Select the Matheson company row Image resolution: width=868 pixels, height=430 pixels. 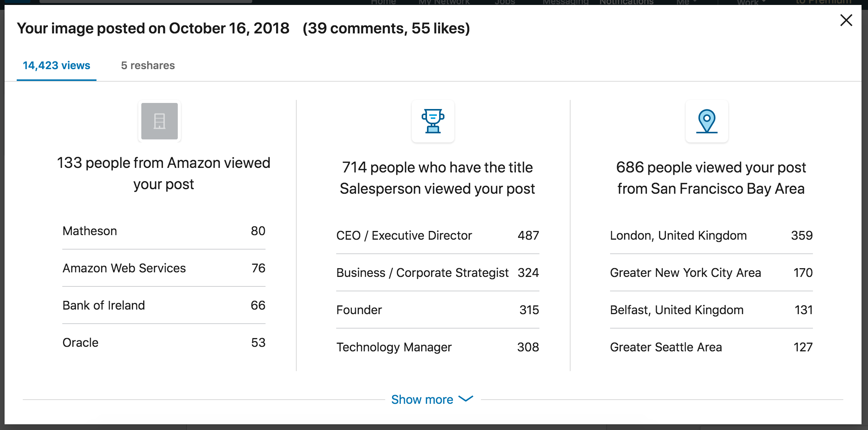click(x=164, y=231)
